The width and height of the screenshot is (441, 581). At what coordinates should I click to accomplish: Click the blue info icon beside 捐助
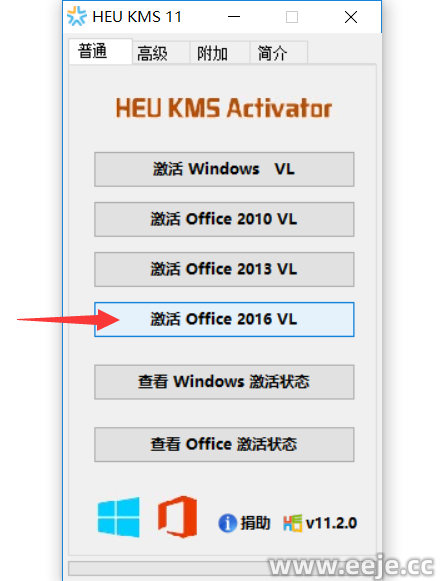227,523
